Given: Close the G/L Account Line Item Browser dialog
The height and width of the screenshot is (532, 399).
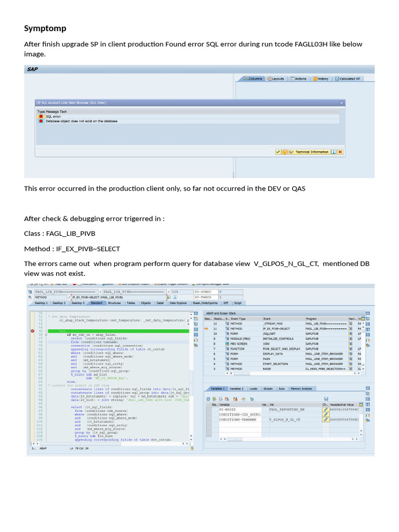Looking at the screenshot, I should click(341, 103).
